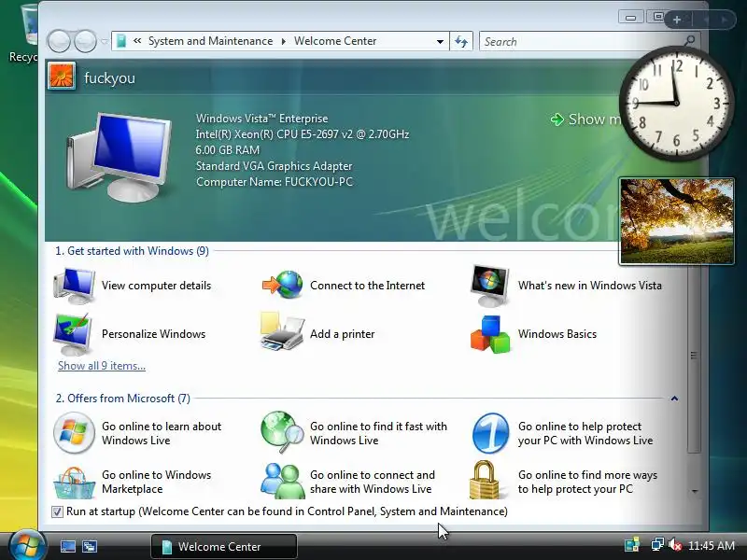Click the Back navigation button
The image size is (747, 560).
60,41
